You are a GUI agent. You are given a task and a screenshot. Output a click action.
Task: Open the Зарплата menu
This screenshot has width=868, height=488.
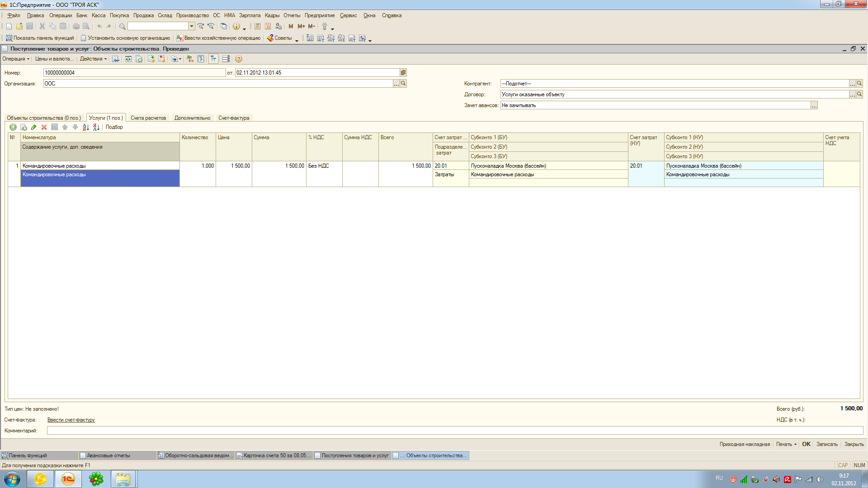click(x=250, y=15)
